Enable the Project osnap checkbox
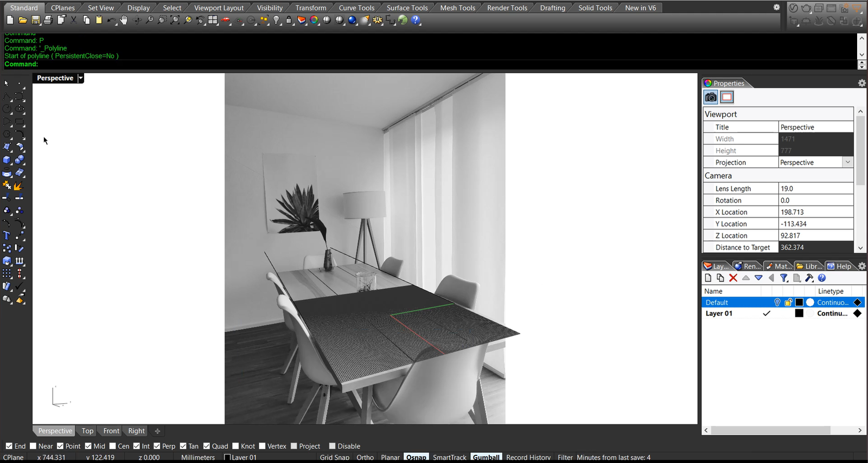The height and width of the screenshot is (463, 868). [294, 446]
